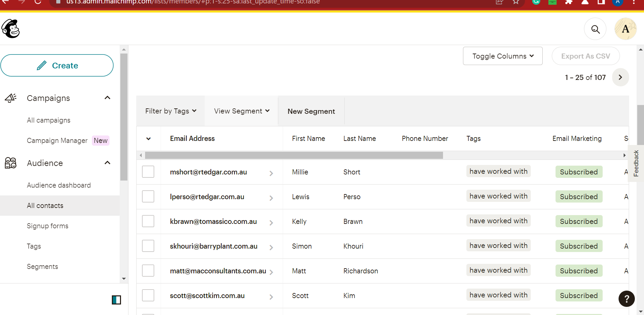
Task: Select checkbox for Simon Khouri
Action: [x=148, y=246]
